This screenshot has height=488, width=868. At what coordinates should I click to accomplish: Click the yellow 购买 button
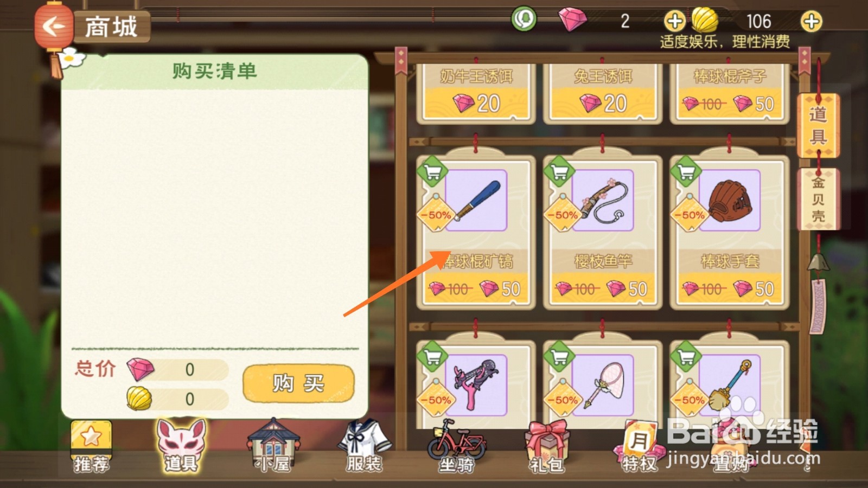(x=298, y=383)
